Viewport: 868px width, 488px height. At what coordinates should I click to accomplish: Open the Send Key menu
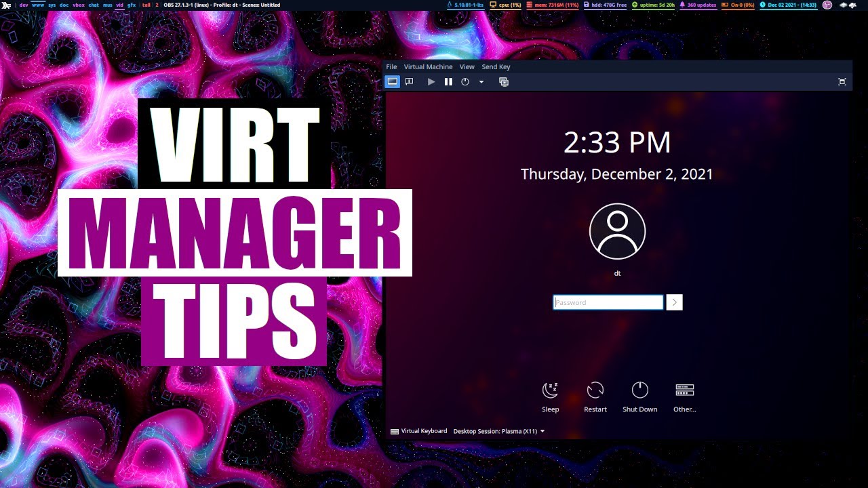(x=496, y=67)
